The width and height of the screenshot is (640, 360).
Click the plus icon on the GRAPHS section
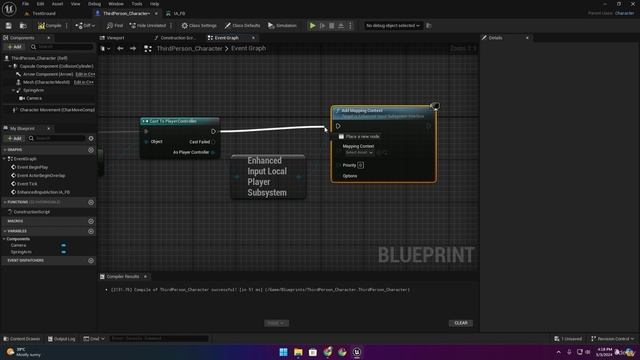[91, 150]
